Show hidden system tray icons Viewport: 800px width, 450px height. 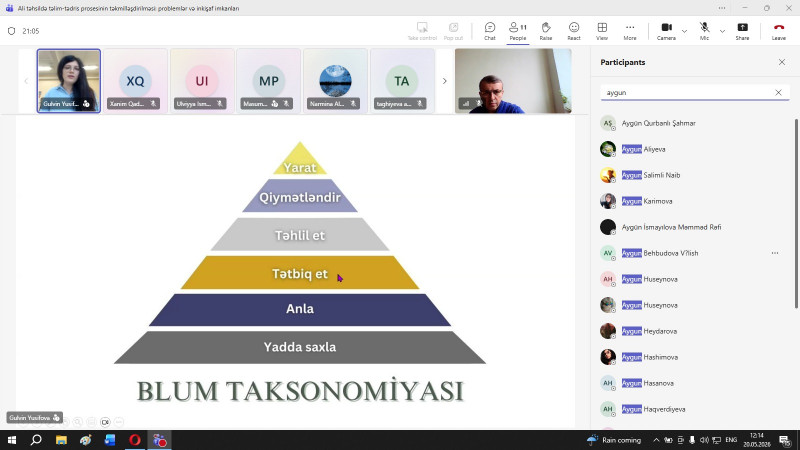656,440
